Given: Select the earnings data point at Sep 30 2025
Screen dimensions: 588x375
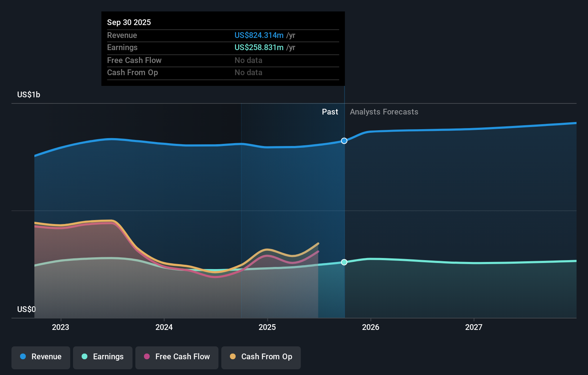Looking at the screenshot, I should tap(344, 262).
